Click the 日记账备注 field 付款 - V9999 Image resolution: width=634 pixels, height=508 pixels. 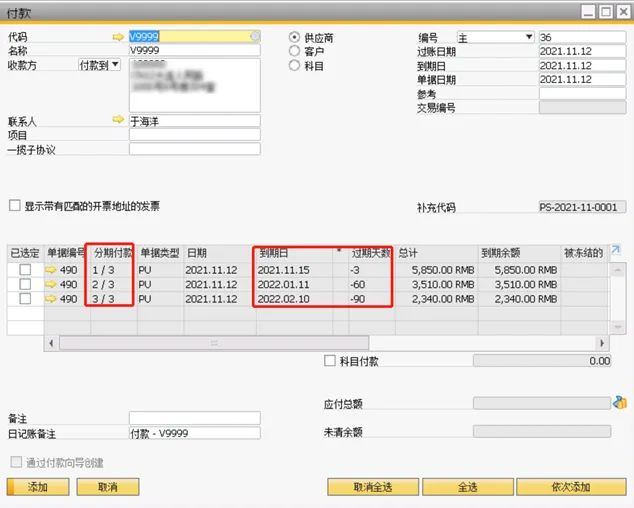pyautogui.click(x=194, y=433)
